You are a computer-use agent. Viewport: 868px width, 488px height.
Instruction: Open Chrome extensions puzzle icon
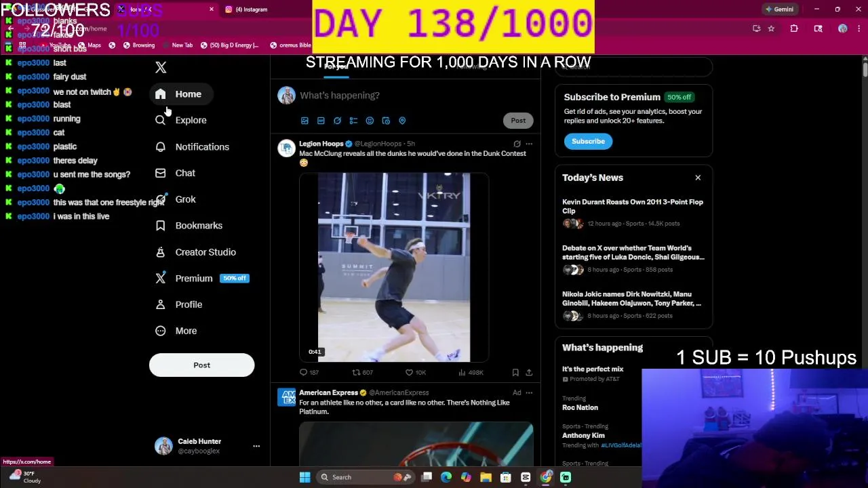coord(794,28)
